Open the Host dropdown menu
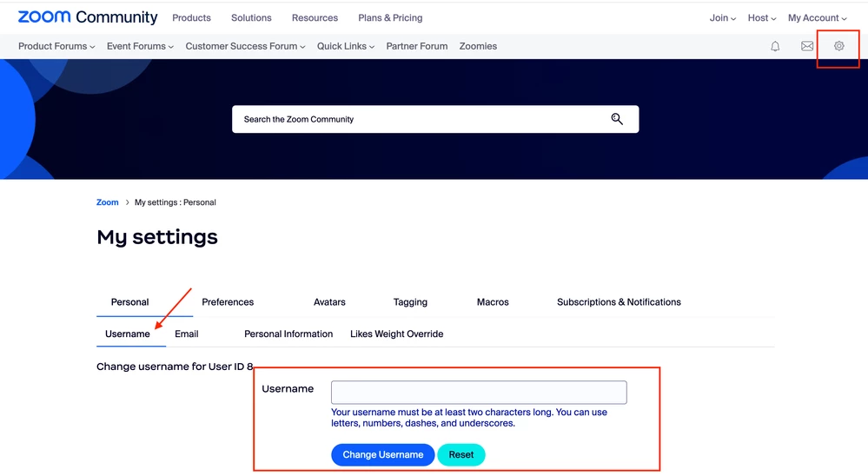The image size is (868, 476). (x=762, y=17)
